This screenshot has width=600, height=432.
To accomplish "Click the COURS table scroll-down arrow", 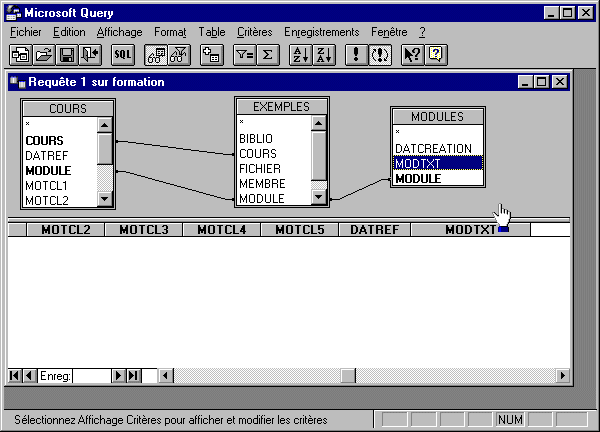I will (105, 199).
